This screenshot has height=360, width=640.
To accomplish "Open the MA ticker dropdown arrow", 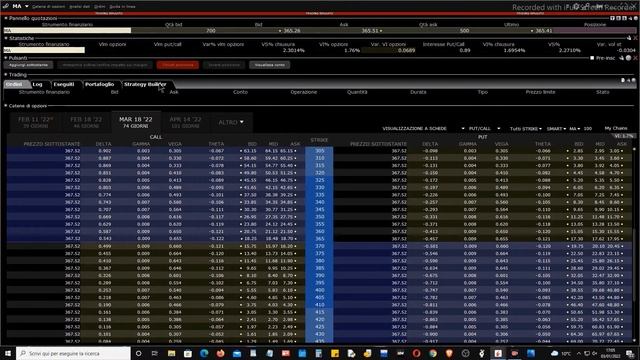I will point(27,7).
